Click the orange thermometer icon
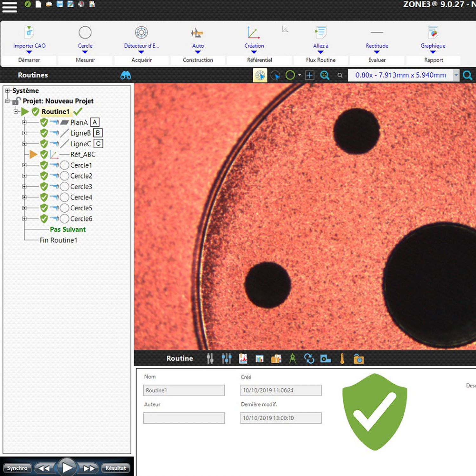This screenshot has height=476, width=476. pyautogui.click(x=342, y=359)
